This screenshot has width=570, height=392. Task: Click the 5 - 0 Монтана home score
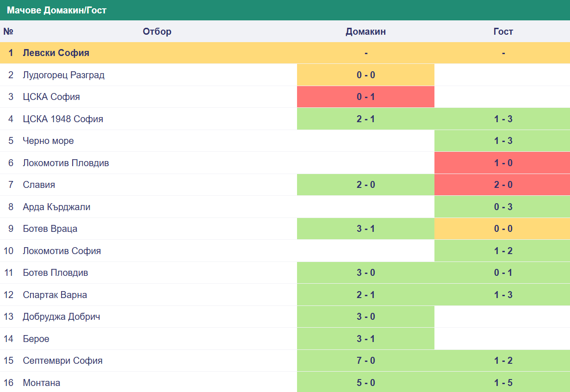click(366, 383)
